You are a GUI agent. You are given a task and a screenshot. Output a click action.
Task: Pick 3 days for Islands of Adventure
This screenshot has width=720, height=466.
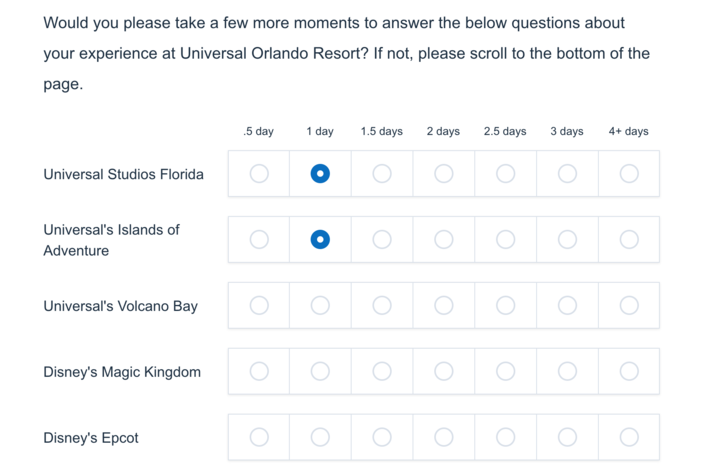pos(568,239)
